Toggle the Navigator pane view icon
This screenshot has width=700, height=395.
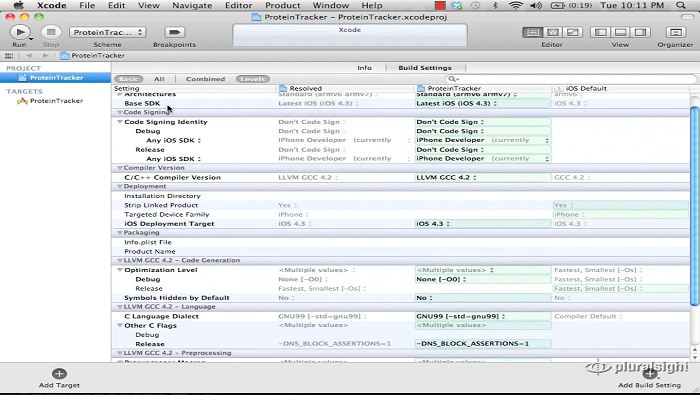[x=601, y=32]
